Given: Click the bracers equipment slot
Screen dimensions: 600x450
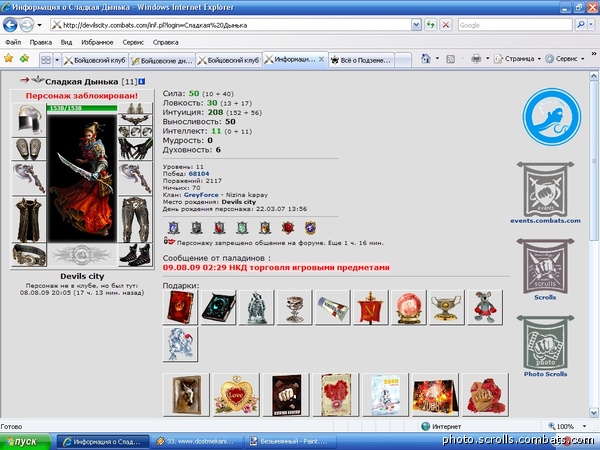Looking at the screenshot, I should tap(29, 148).
